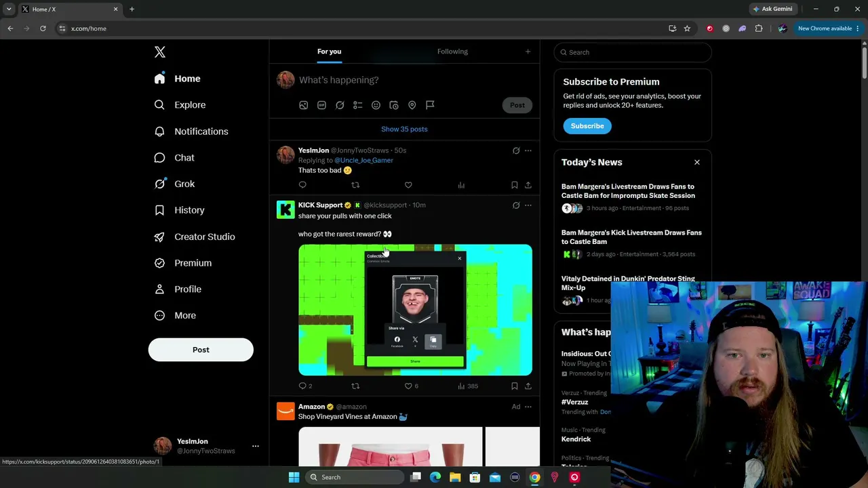
Task: Open Chrome's tab search dropdown
Action: point(9,9)
